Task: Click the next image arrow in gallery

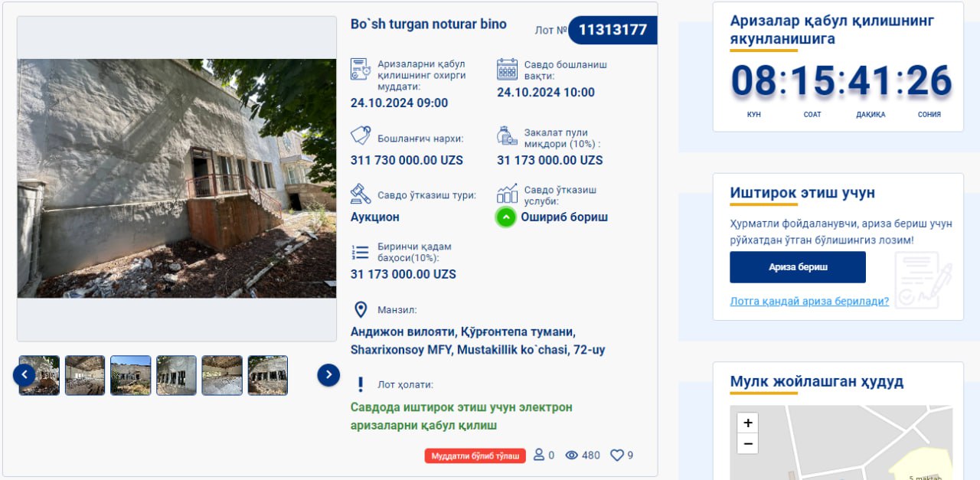Action: tap(328, 375)
